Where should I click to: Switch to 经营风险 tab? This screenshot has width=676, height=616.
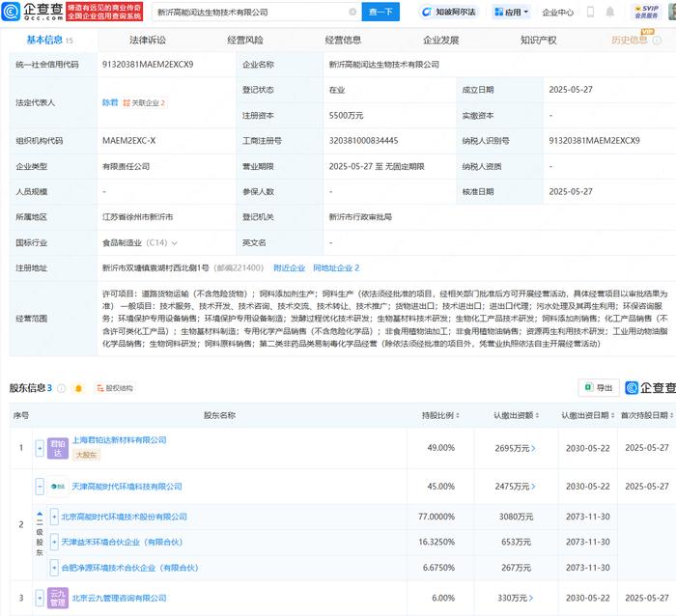click(245, 41)
